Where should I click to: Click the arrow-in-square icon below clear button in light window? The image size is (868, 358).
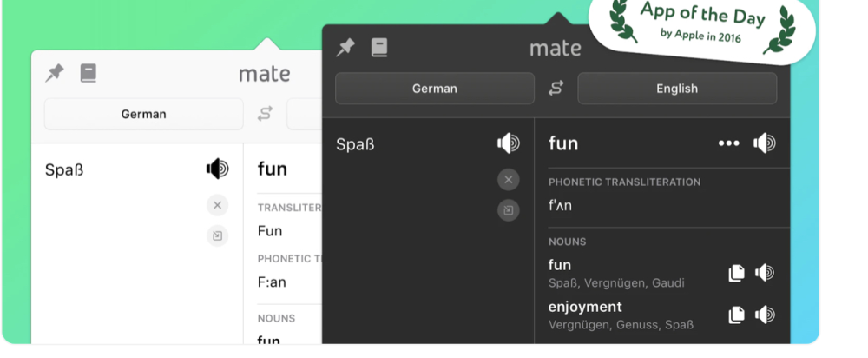click(x=218, y=235)
